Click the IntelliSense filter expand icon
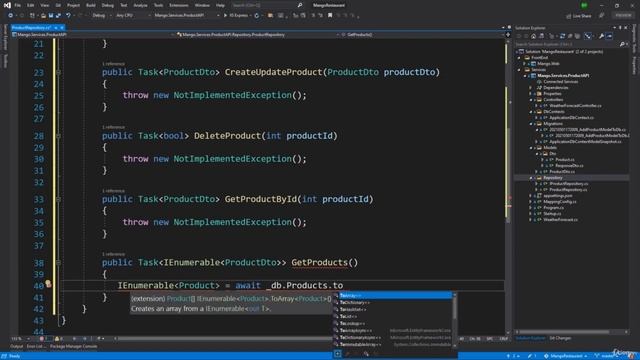This screenshot has height=360, width=640. point(338,354)
